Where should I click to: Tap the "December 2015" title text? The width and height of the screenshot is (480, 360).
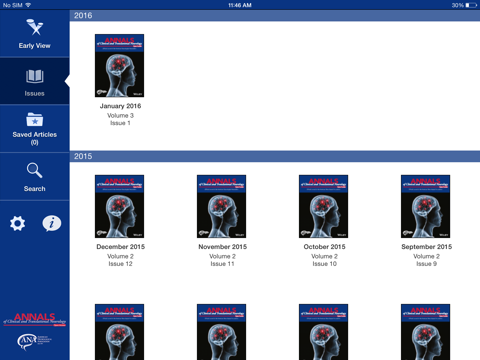click(x=121, y=247)
